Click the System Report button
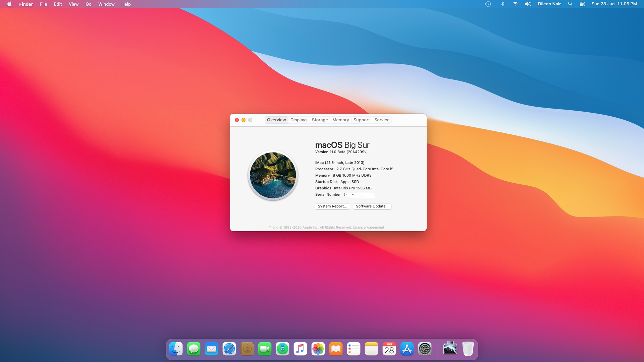 pos(332,206)
